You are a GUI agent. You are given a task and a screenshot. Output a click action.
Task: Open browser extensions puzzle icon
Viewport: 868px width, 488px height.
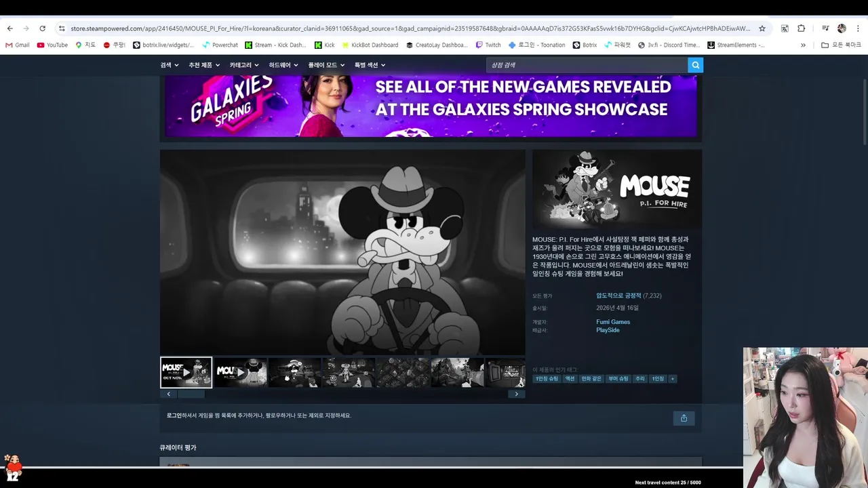801,28
